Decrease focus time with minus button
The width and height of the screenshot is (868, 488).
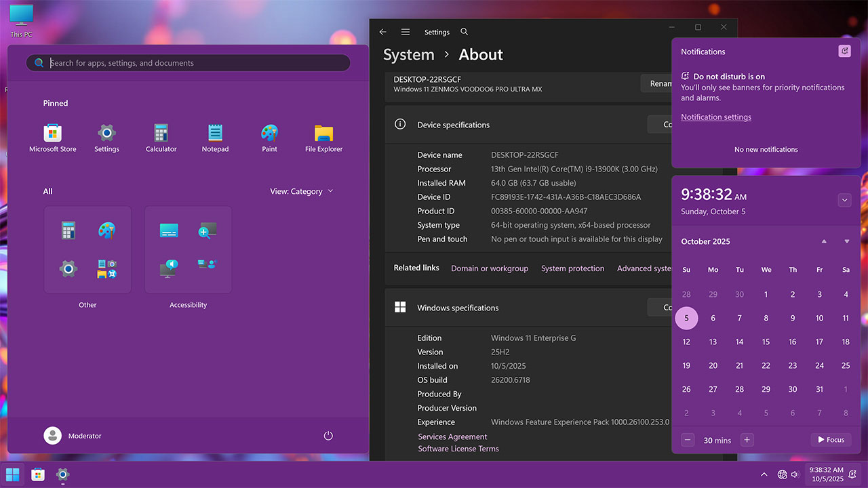point(688,440)
